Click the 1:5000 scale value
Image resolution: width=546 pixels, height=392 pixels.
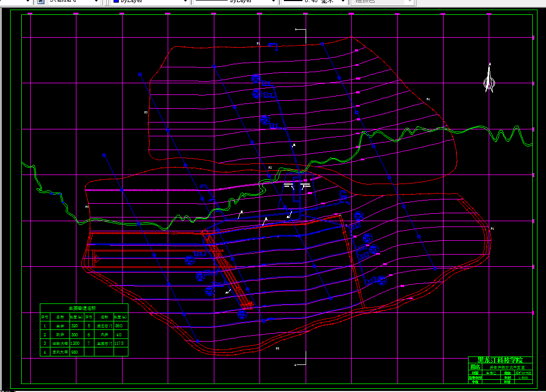click(x=523, y=377)
